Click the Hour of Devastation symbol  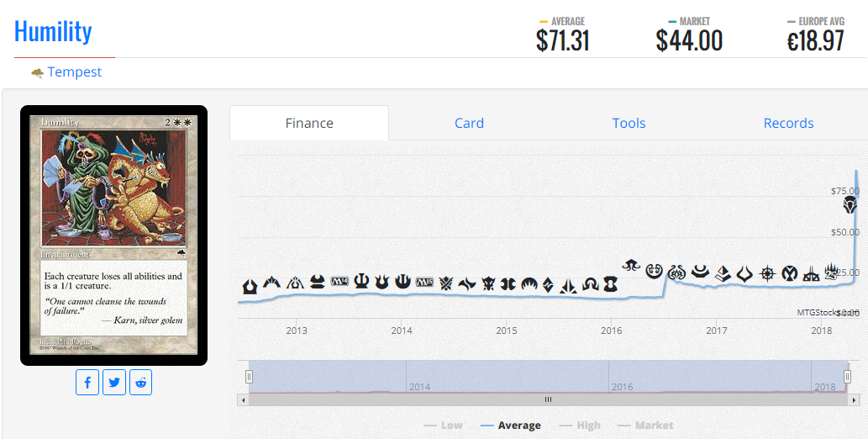[x=744, y=274]
